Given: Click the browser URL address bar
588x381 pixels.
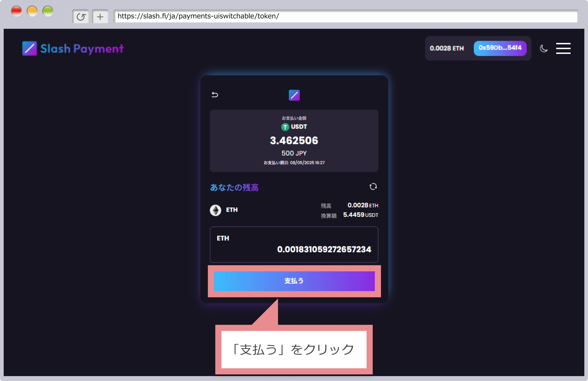Looking at the screenshot, I should coord(345,16).
